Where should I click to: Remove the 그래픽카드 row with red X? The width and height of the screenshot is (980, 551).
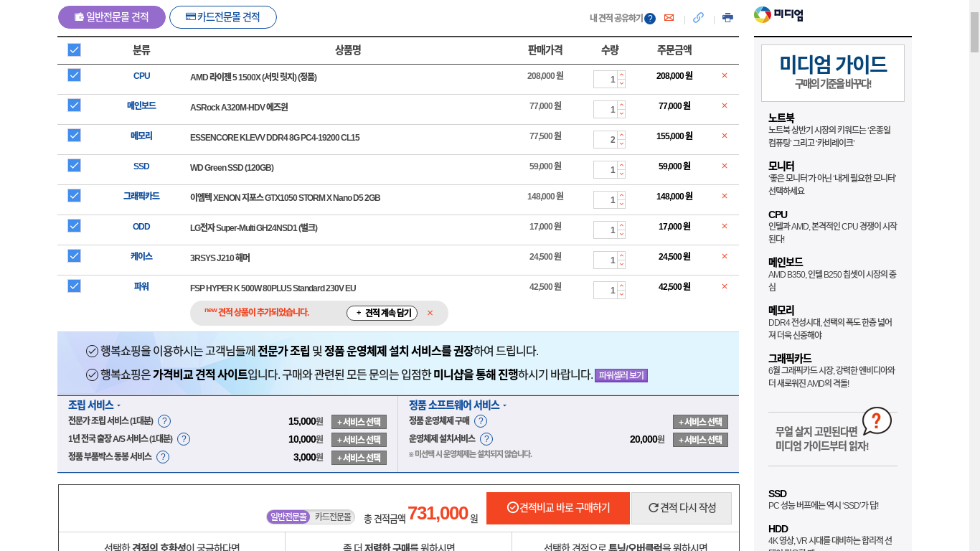725,196
